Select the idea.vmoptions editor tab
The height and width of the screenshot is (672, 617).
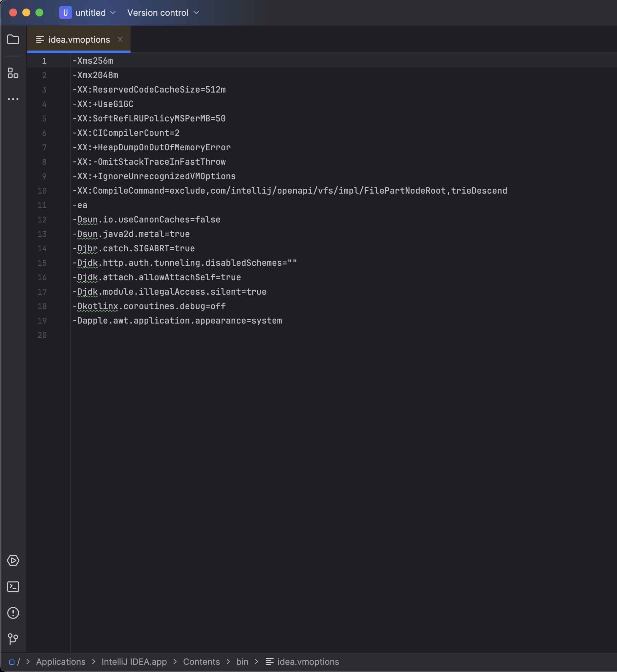coord(78,39)
